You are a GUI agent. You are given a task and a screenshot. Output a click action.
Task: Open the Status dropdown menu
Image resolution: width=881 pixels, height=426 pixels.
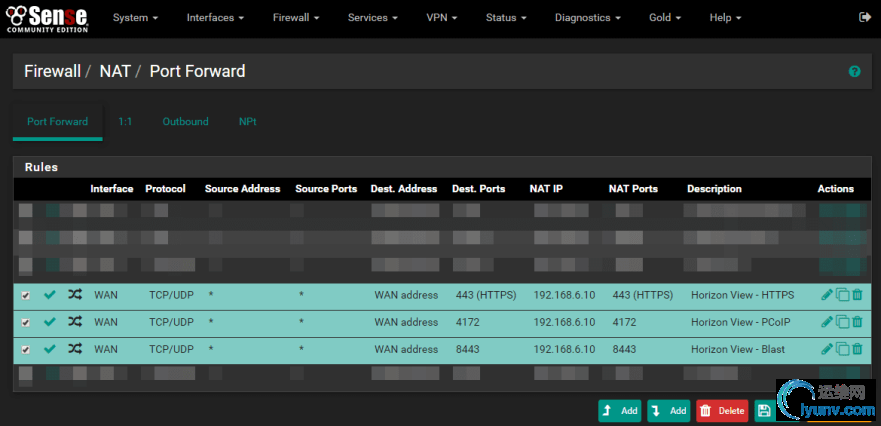pyautogui.click(x=506, y=17)
